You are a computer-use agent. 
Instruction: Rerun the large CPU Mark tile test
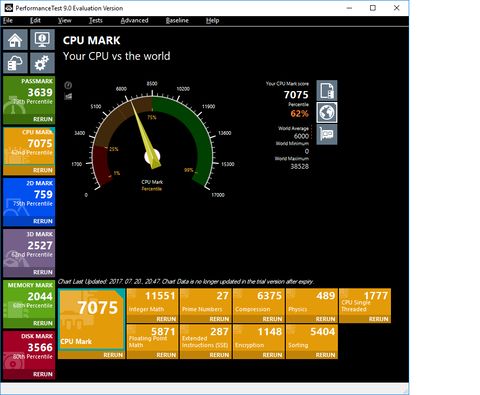[113, 355]
